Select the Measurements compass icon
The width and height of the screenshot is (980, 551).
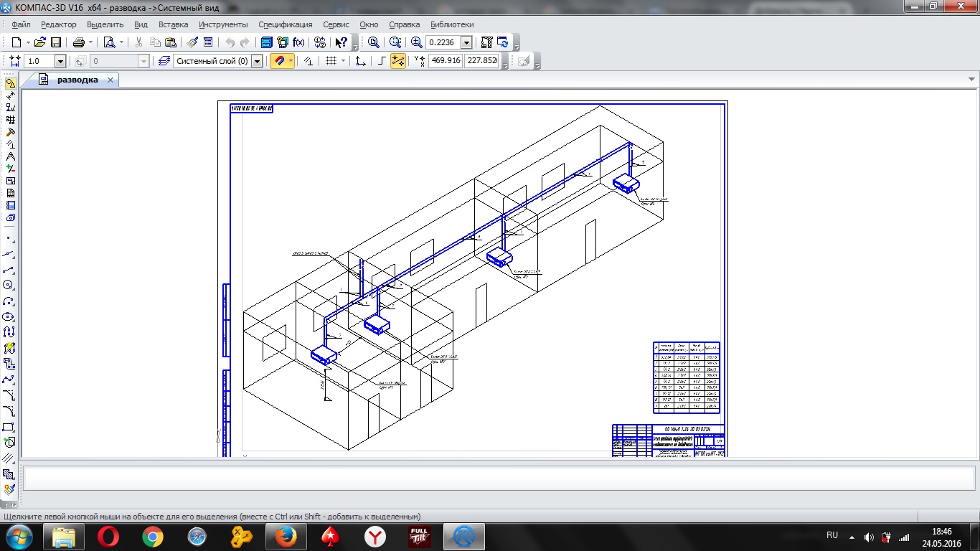[x=10, y=156]
